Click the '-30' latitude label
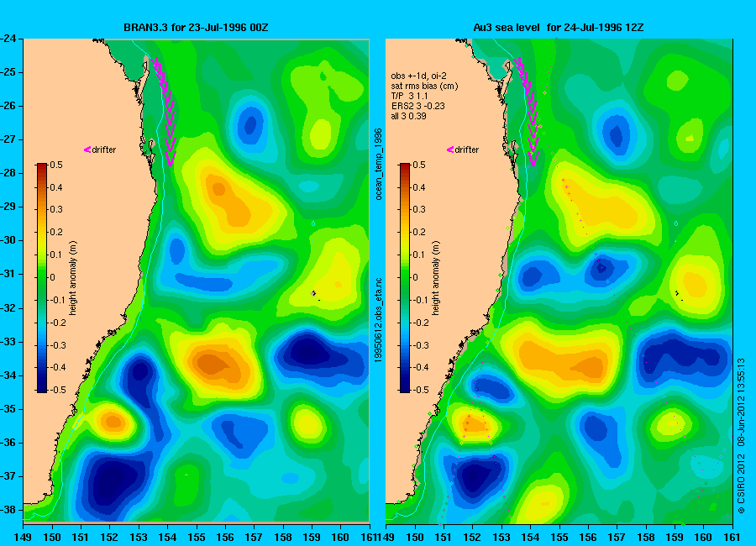This screenshot has width=756, height=546. [8, 240]
